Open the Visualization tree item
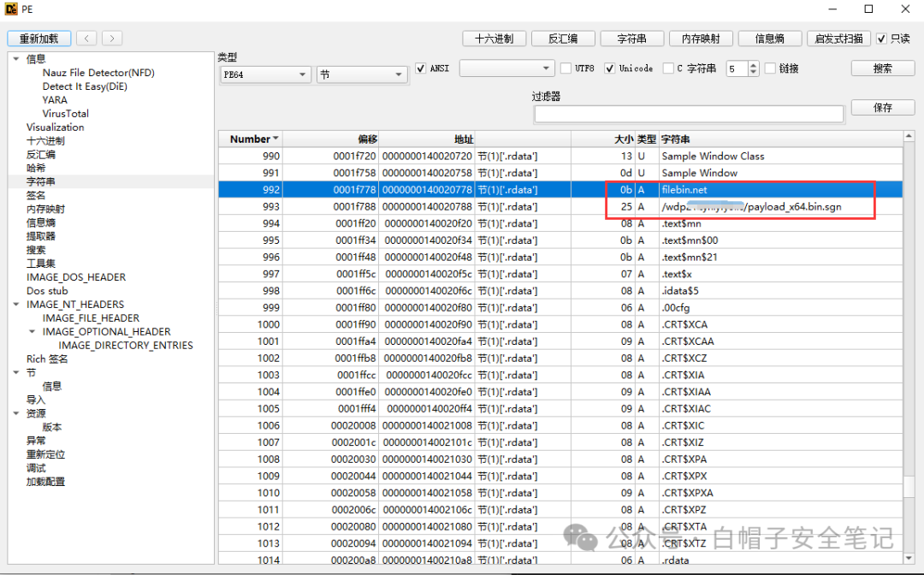Viewport: 924px width, 575px height. point(55,127)
